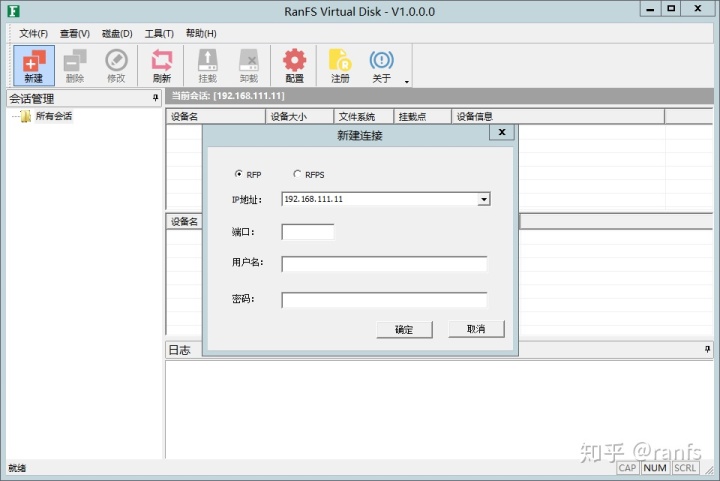Minimize the RanFS window
This screenshot has width=720, height=481.
click(x=650, y=9)
